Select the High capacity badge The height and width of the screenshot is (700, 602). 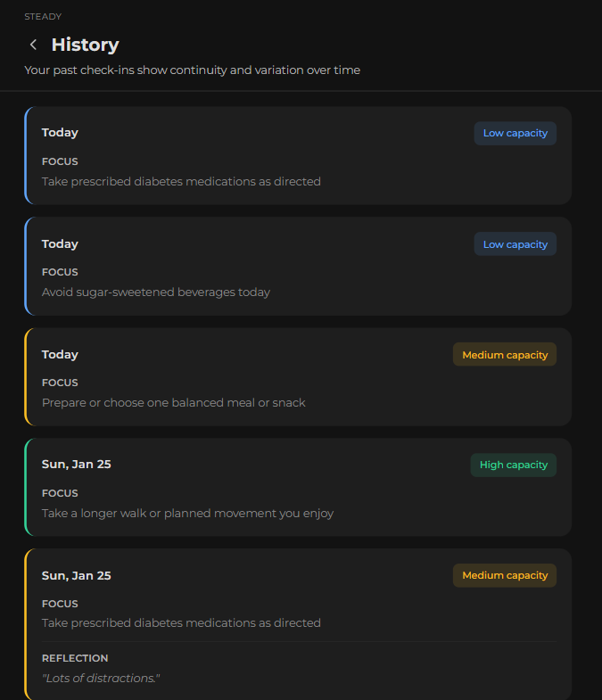tap(513, 465)
